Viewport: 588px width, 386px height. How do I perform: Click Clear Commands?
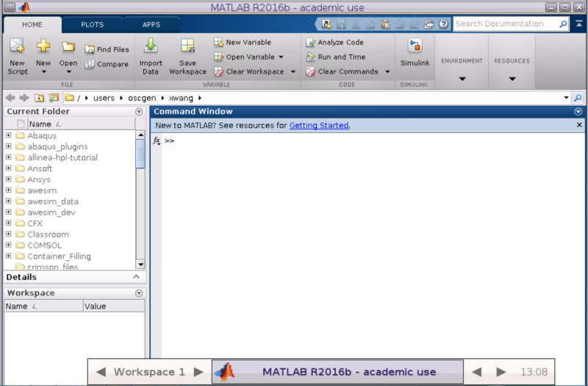(342, 71)
